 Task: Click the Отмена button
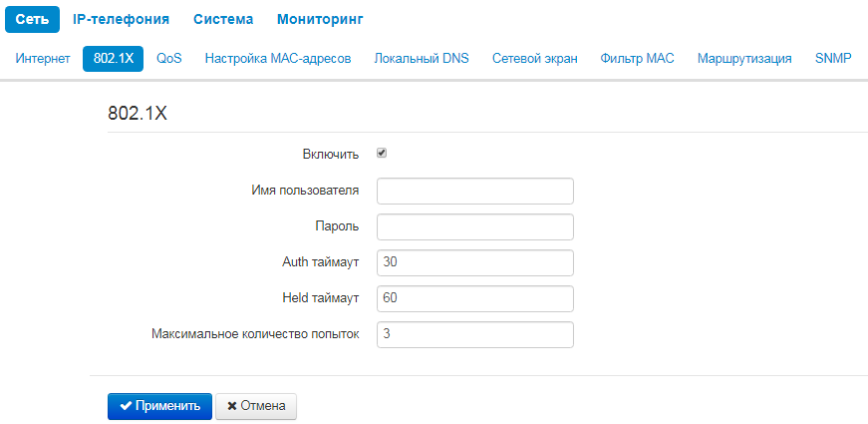point(256,406)
